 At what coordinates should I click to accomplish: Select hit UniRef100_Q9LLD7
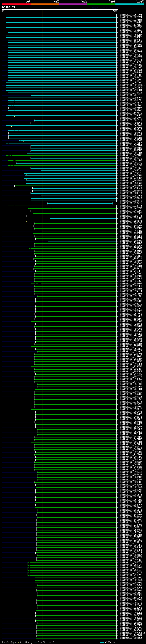[x=131, y=161]
